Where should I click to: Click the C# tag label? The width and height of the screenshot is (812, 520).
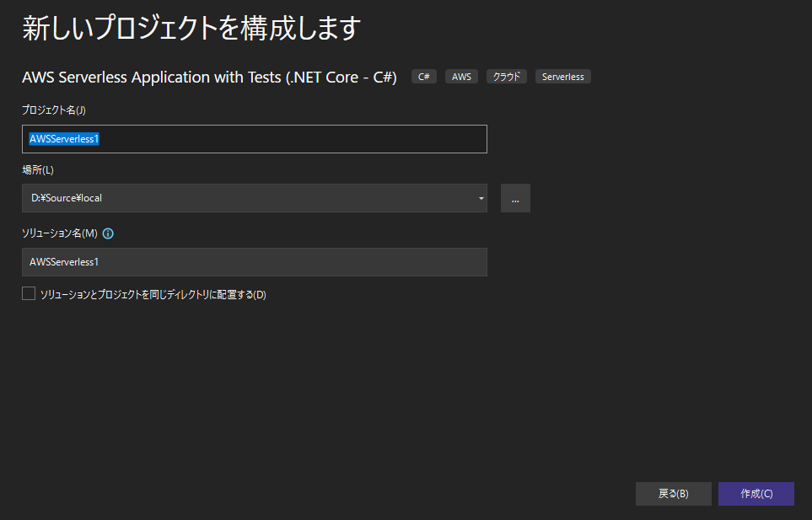pos(423,77)
